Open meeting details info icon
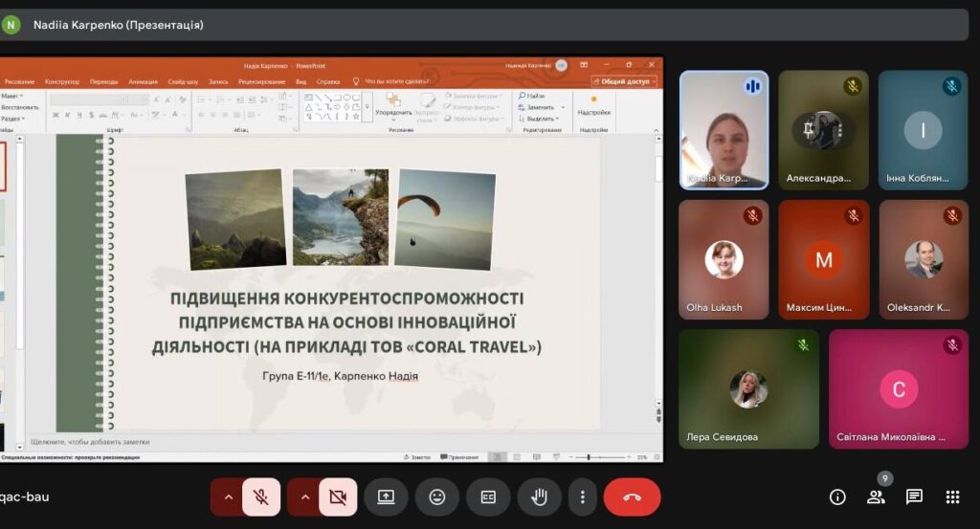This screenshot has height=529, width=980. click(837, 497)
